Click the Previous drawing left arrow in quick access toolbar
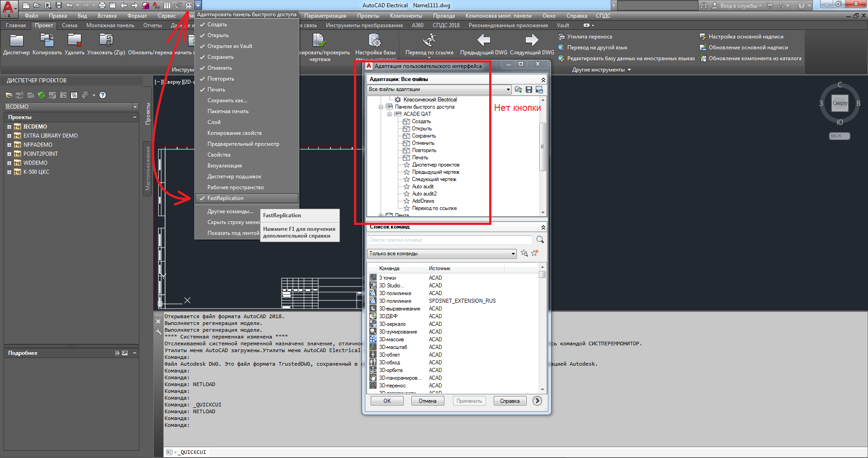The height and width of the screenshot is (458, 868). coord(124,5)
